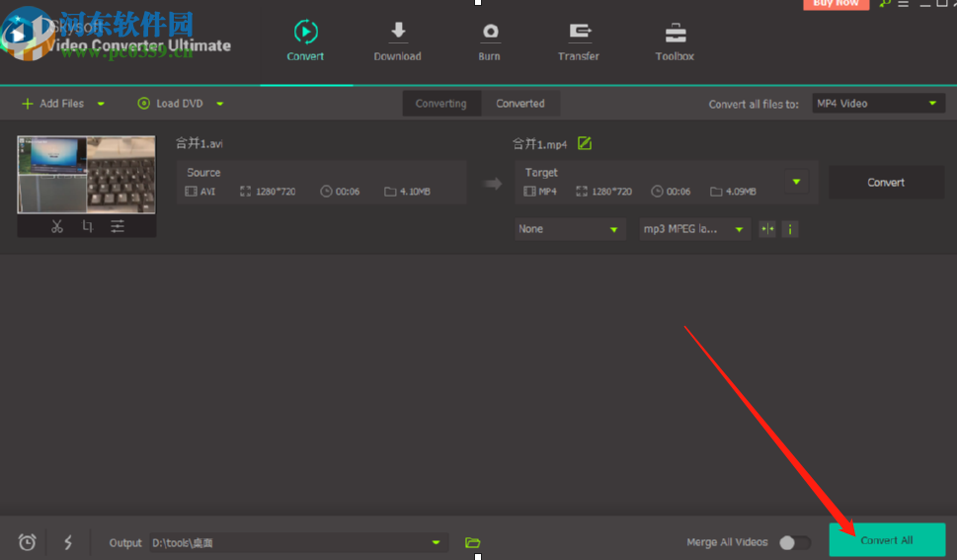Open the None subtitle dropdown
Screen dimensions: 957x560
coord(570,229)
